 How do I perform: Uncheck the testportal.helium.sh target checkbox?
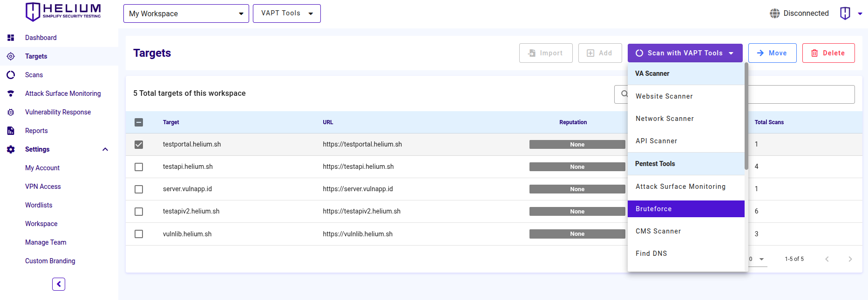[x=139, y=145]
